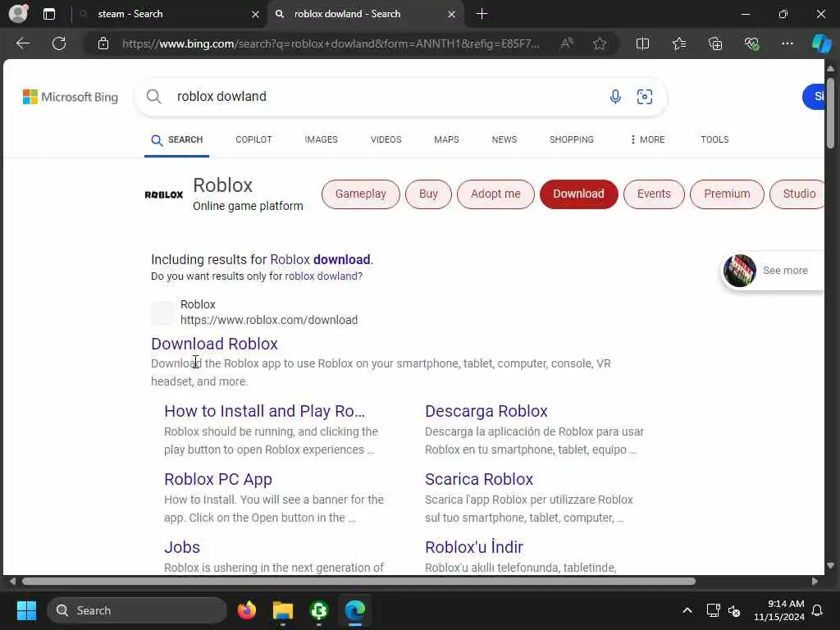
Task: Open the Jobs link
Action: coord(181,547)
